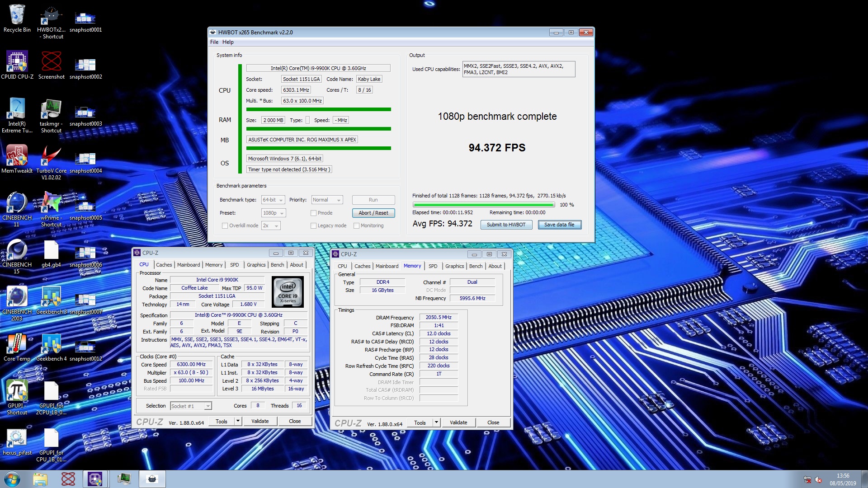The height and width of the screenshot is (488, 868).
Task: Select the Geekbench 3 desktop icon
Action: click(51, 300)
